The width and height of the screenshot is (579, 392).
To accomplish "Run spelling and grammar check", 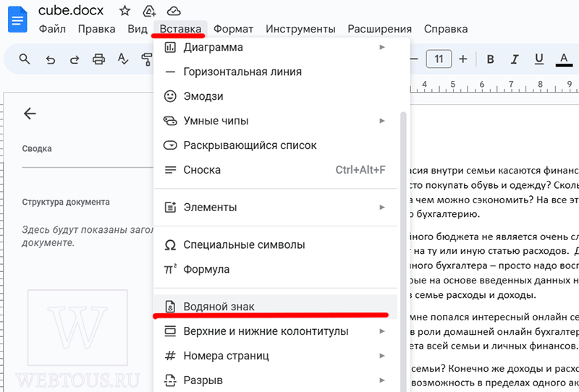I will (x=122, y=59).
